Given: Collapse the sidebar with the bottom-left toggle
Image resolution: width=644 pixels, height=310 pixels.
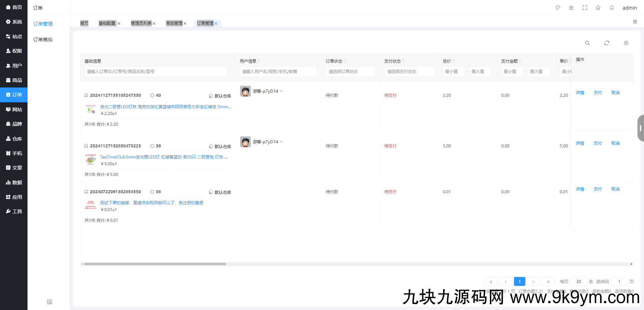Looking at the screenshot, I should (49, 302).
